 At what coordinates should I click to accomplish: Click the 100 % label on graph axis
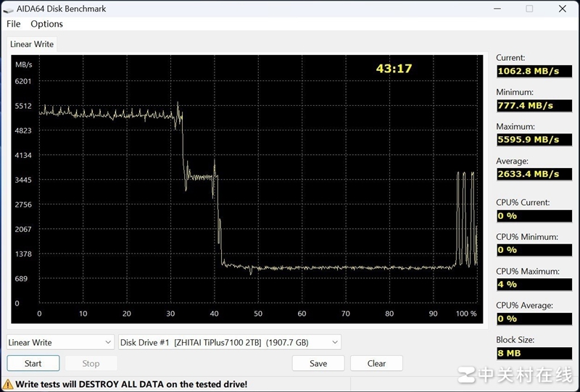click(x=466, y=314)
